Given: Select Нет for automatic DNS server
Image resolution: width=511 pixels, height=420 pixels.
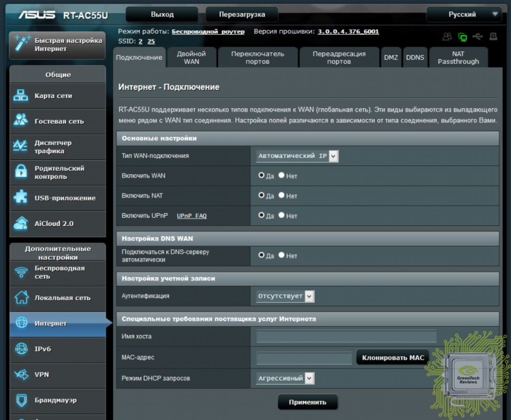Looking at the screenshot, I should (281, 255).
